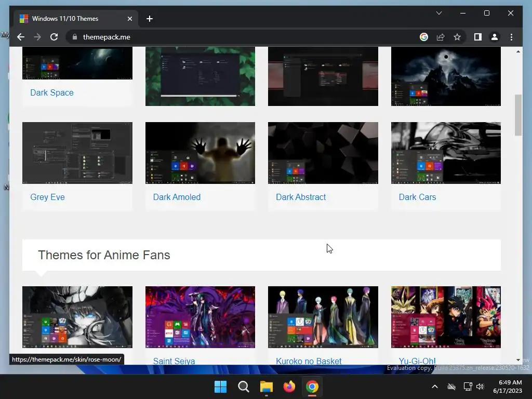Open the Dark Cars theme link
532x399 pixels.
pyautogui.click(x=417, y=197)
